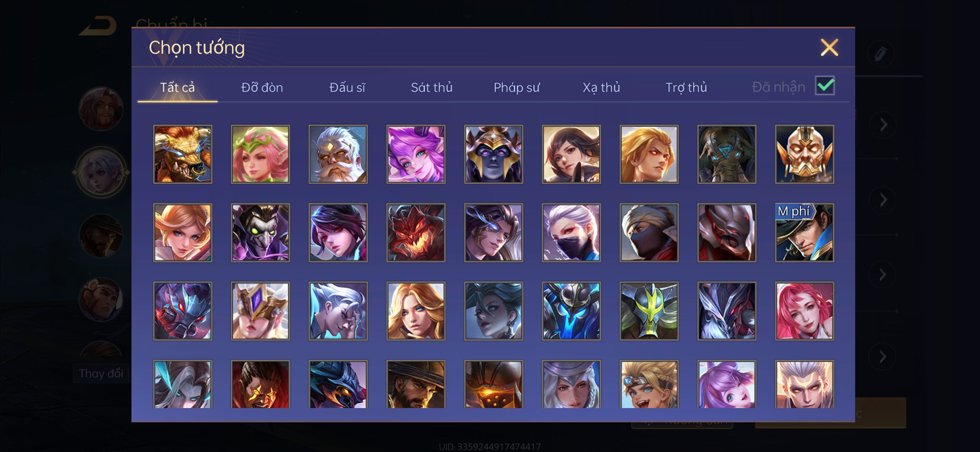Select the goggles-wearing blond boy hero

(x=649, y=384)
